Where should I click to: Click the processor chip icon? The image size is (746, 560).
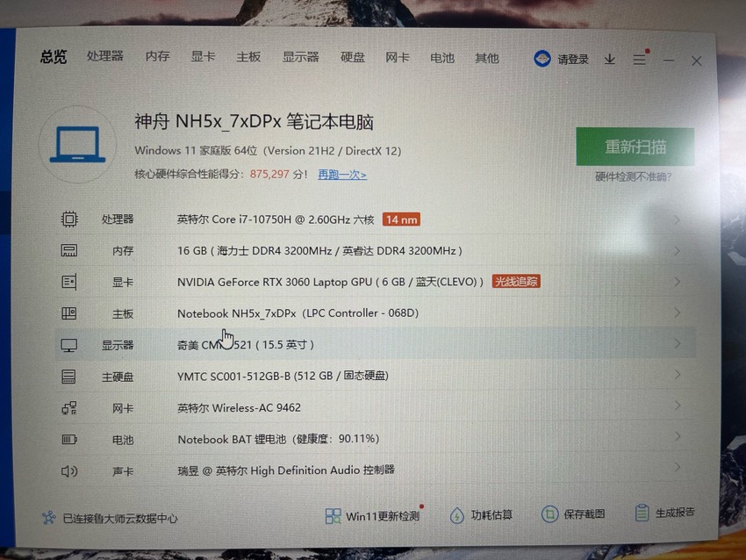[69, 219]
